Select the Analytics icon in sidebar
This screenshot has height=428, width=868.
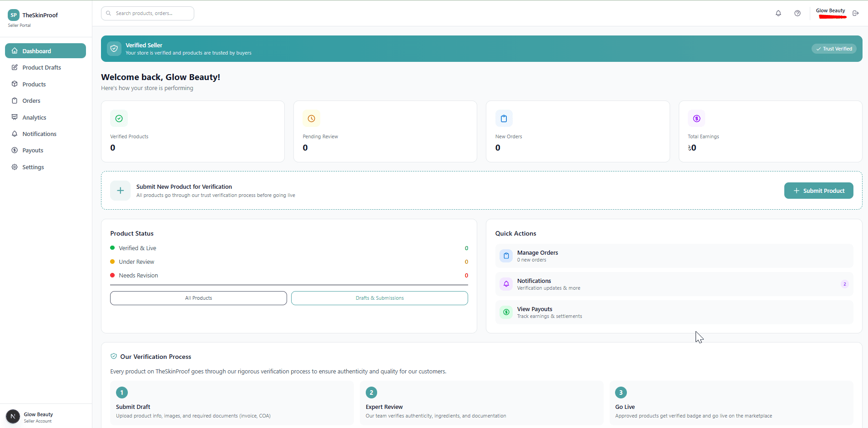[15, 117]
